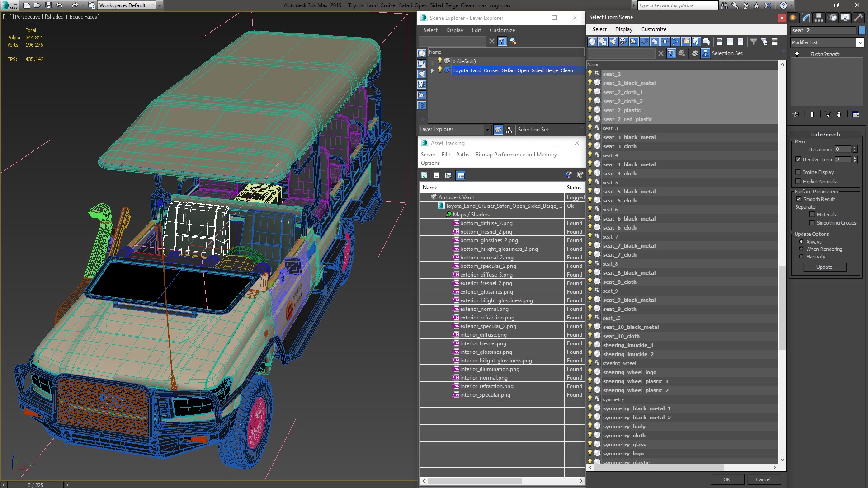868x488 pixels.
Task: Click Remove Modifier trash icon under stack
Action: [839, 114]
